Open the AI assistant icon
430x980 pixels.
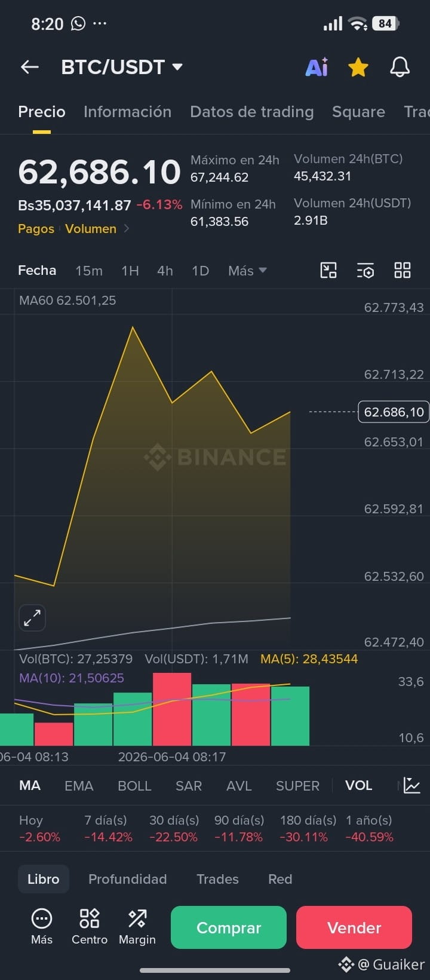pyautogui.click(x=317, y=68)
